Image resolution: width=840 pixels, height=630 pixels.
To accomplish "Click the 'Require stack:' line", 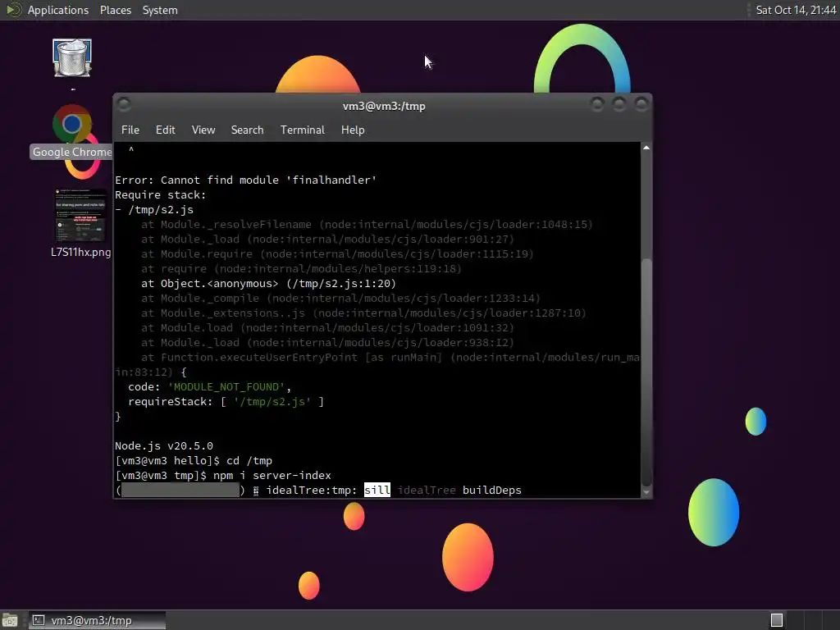I will [x=160, y=195].
